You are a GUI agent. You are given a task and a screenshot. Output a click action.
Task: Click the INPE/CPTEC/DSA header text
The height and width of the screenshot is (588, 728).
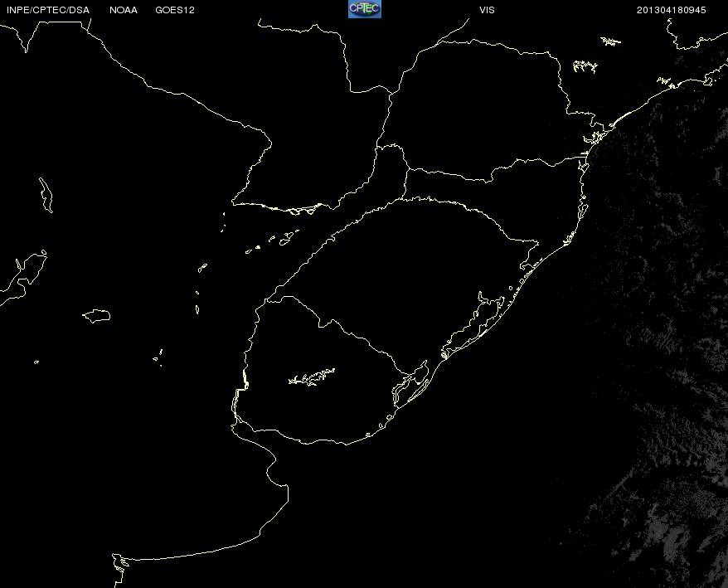[x=48, y=10]
